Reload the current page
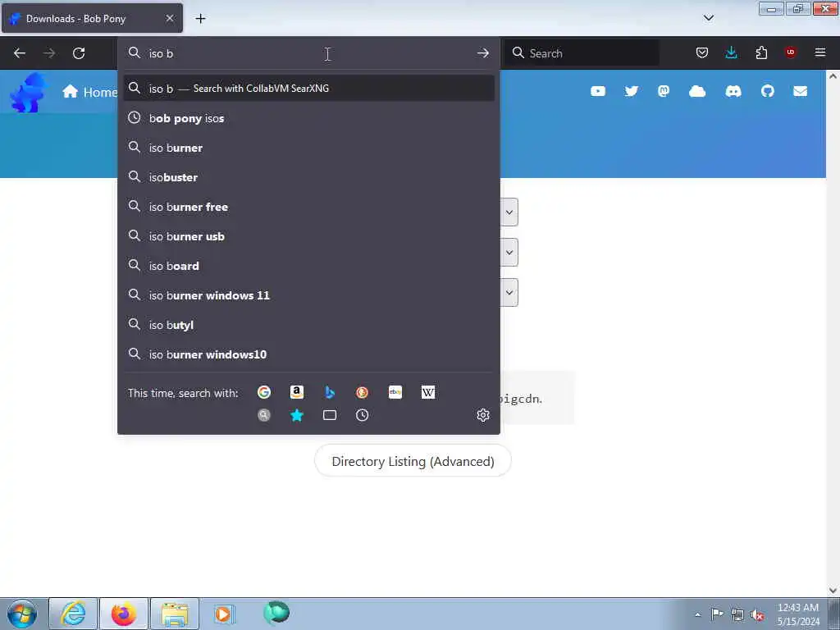The image size is (840, 630). 79,53
